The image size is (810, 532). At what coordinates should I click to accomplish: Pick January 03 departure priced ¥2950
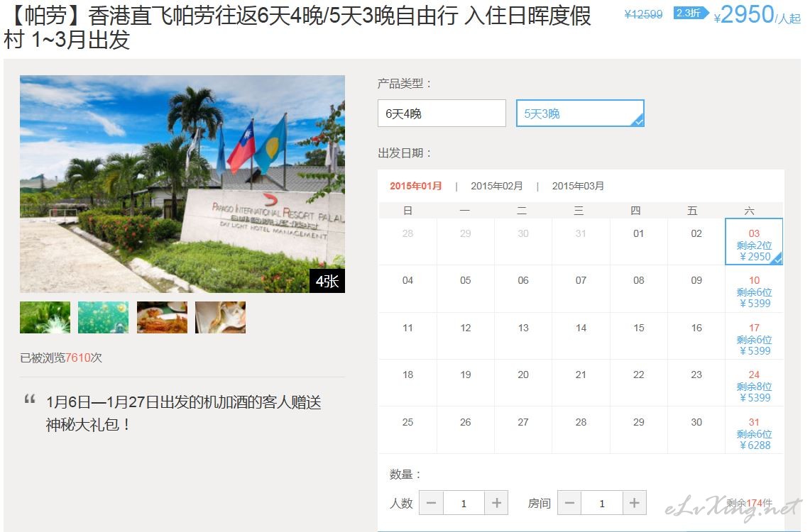pos(754,241)
